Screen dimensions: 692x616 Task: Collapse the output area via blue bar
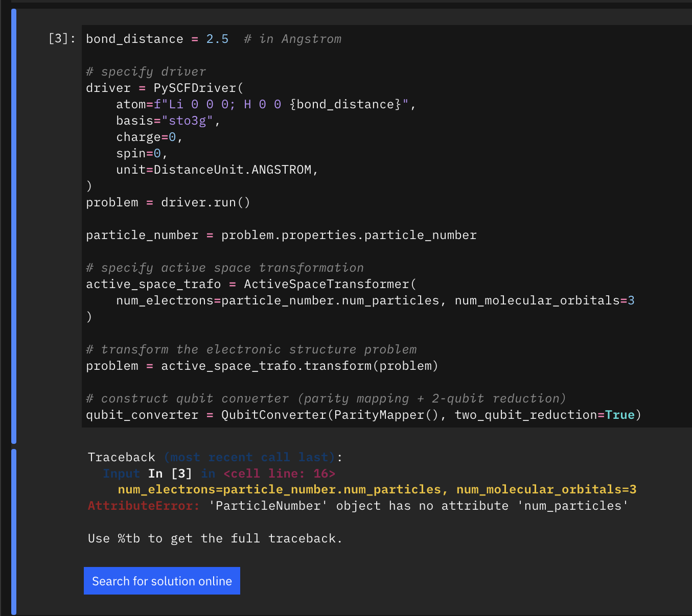[14, 532]
